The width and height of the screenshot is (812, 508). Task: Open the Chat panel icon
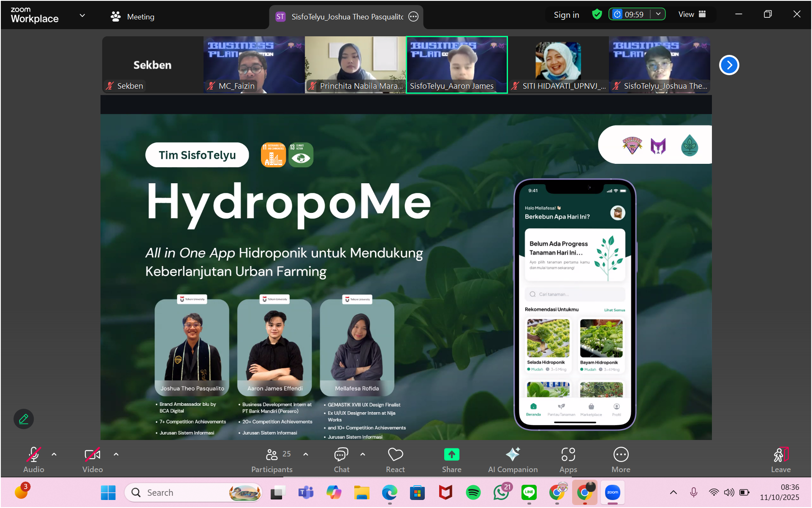pos(341,455)
